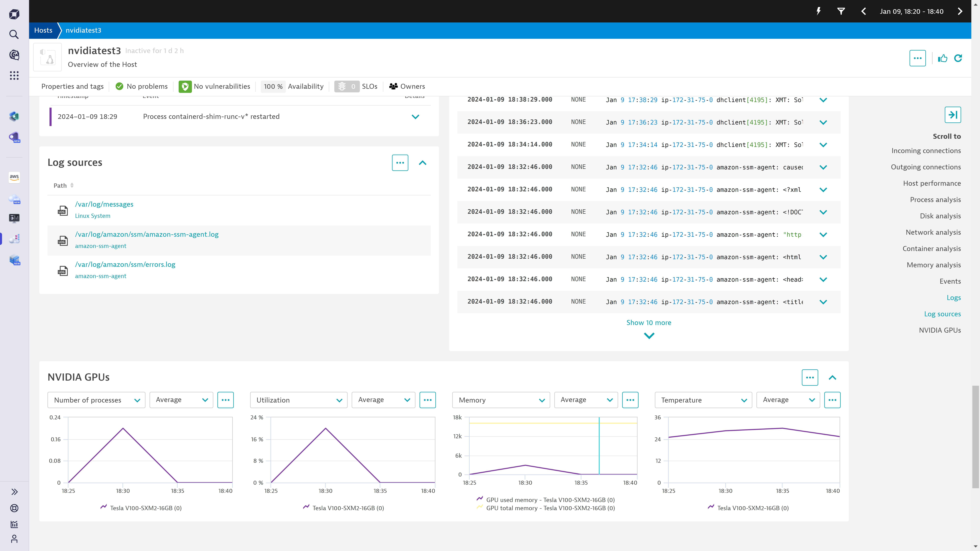Open the app launcher grid icon

point(14,75)
